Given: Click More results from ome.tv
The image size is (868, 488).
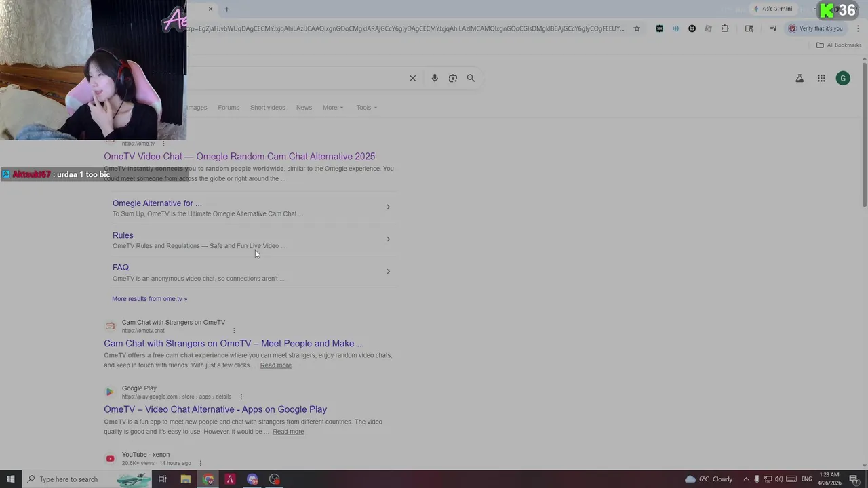Looking at the screenshot, I should coord(150,299).
